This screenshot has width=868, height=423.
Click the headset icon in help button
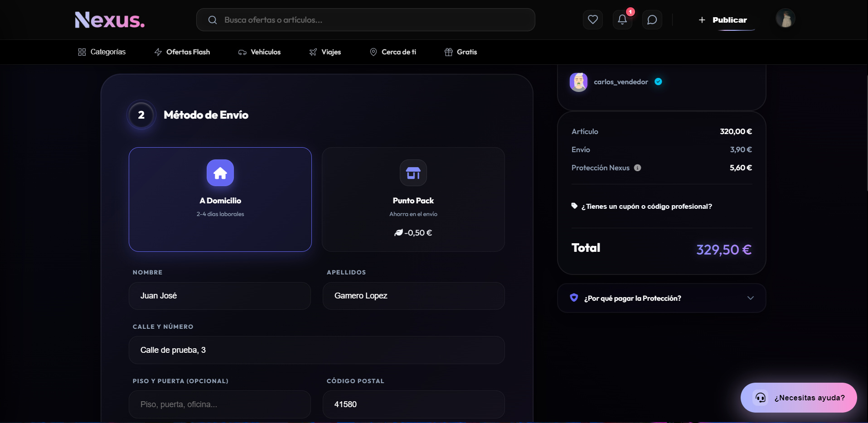[x=761, y=398]
